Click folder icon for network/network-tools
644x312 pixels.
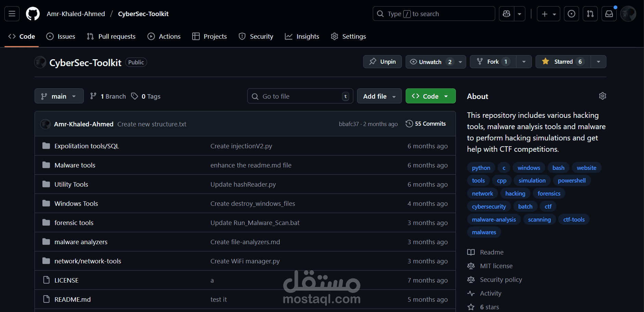click(46, 261)
